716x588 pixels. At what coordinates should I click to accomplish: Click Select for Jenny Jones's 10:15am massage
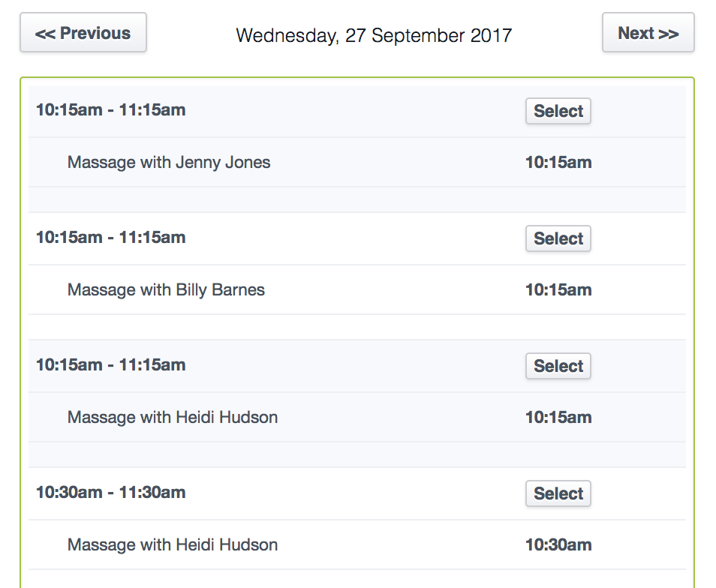coord(558,110)
